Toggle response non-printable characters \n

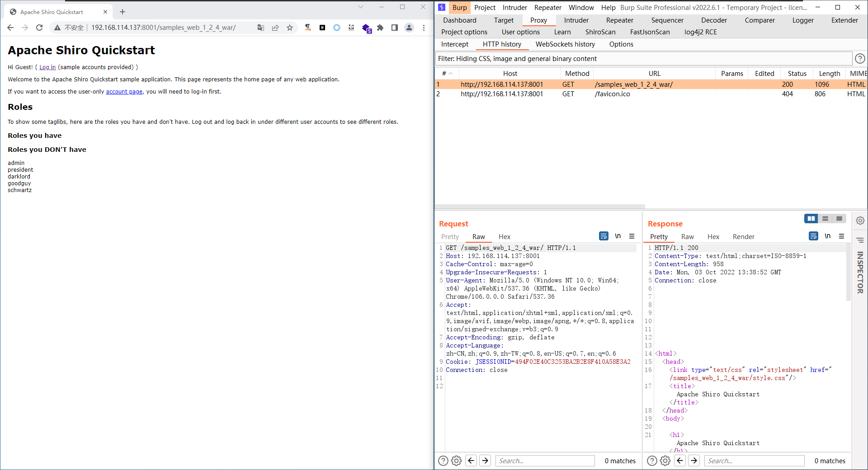(x=827, y=236)
